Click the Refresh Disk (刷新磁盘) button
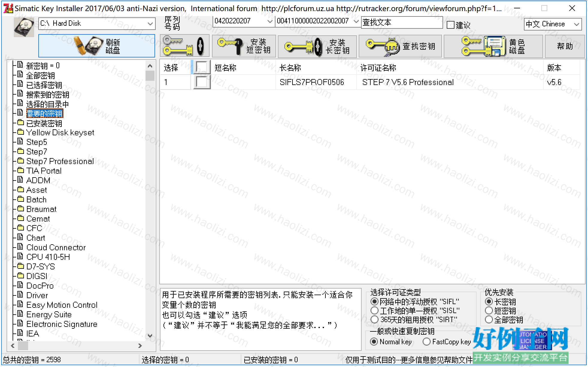 pyautogui.click(x=97, y=46)
